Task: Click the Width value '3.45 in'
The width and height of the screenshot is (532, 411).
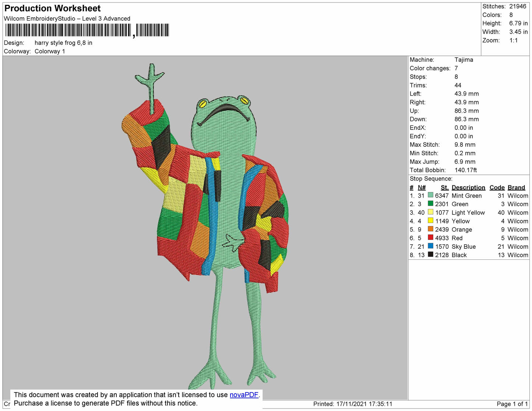Action: pyautogui.click(x=518, y=32)
